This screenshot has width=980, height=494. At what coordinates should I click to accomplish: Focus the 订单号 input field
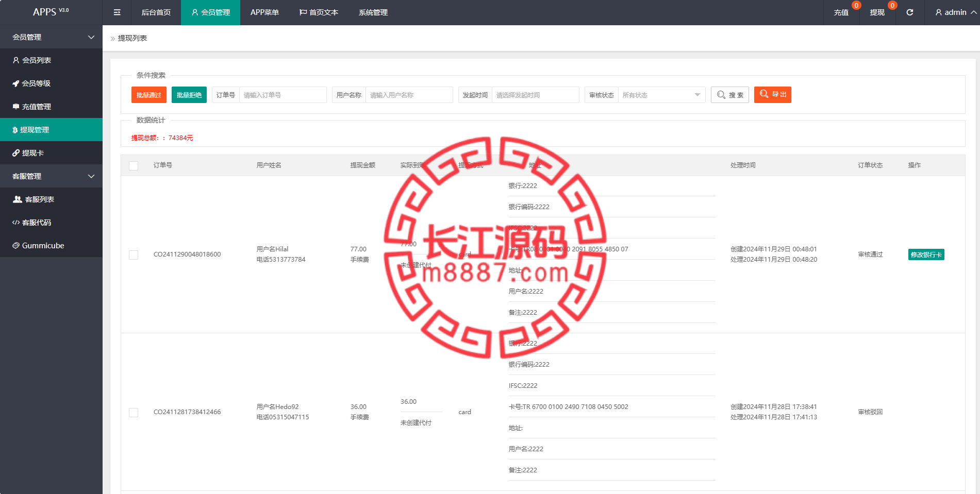pyautogui.click(x=283, y=95)
